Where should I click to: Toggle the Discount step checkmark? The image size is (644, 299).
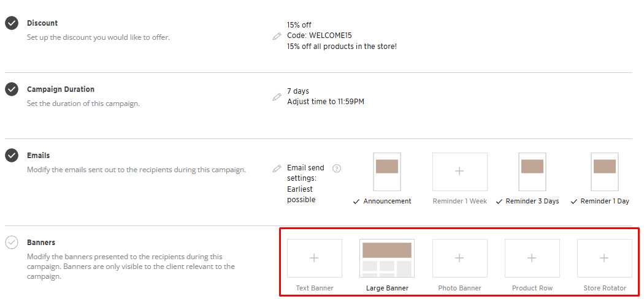[x=12, y=23]
